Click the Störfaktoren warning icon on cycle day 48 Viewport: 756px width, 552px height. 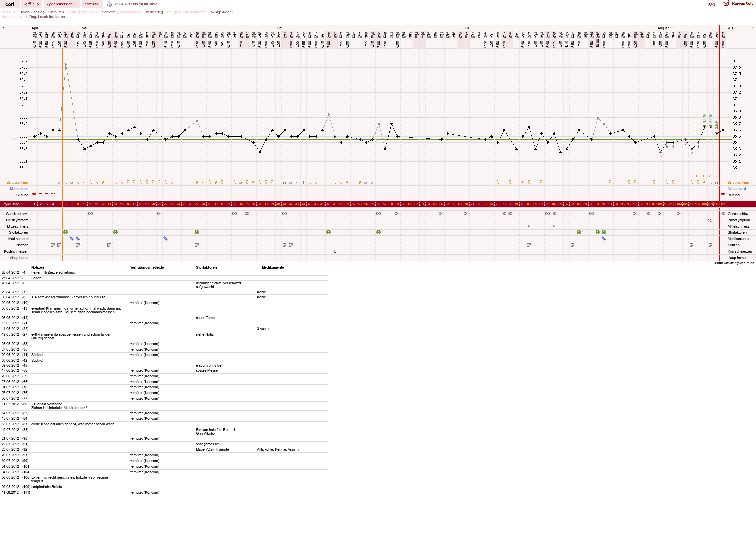point(329,232)
